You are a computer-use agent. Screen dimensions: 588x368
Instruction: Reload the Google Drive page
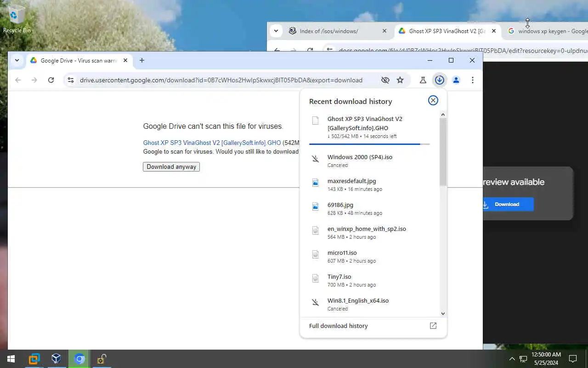51,80
